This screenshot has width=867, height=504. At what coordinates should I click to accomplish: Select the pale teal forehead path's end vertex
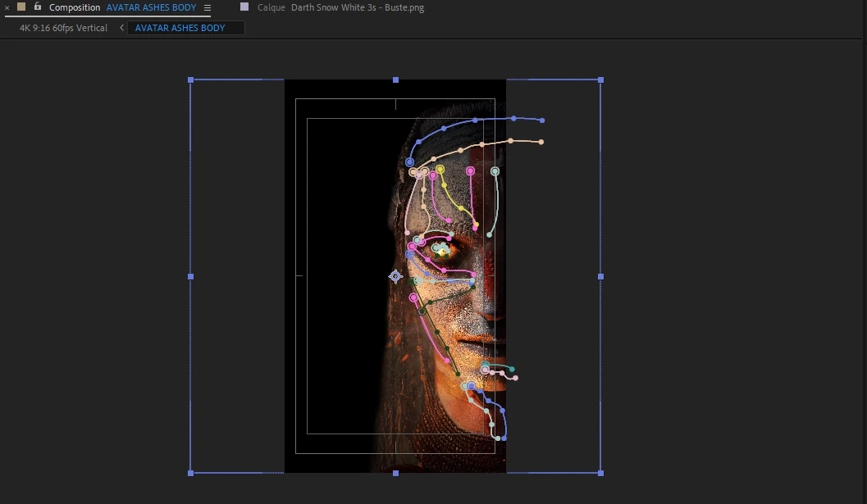coord(490,235)
